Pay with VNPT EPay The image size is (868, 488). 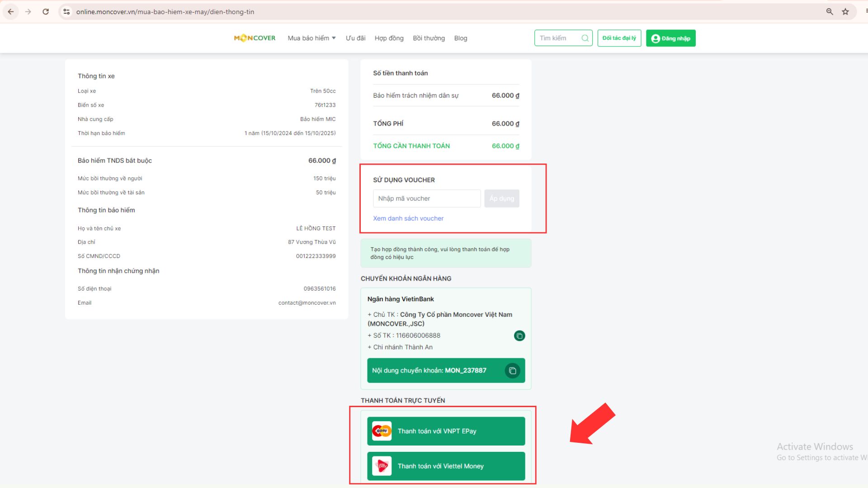[x=446, y=431]
